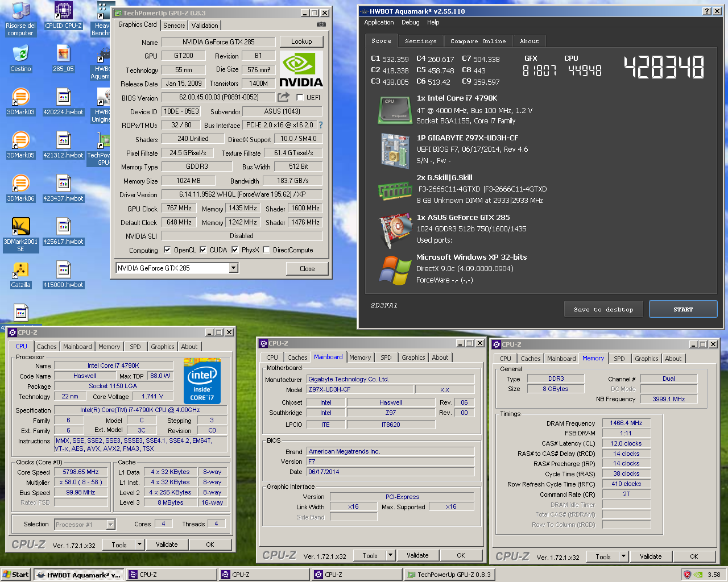
Task: Click Bus Interface question mark help icon
Action: pyautogui.click(x=320, y=125)
